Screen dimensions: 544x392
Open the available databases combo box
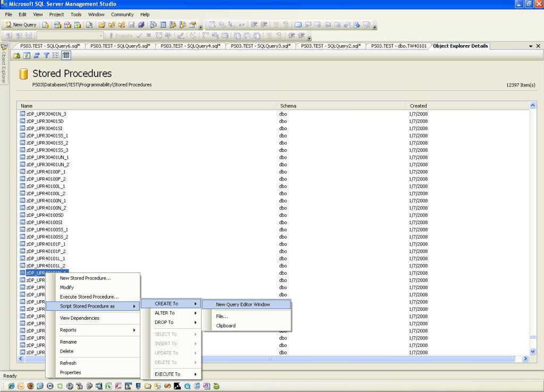pyautogui.click(x=71, y=36)
